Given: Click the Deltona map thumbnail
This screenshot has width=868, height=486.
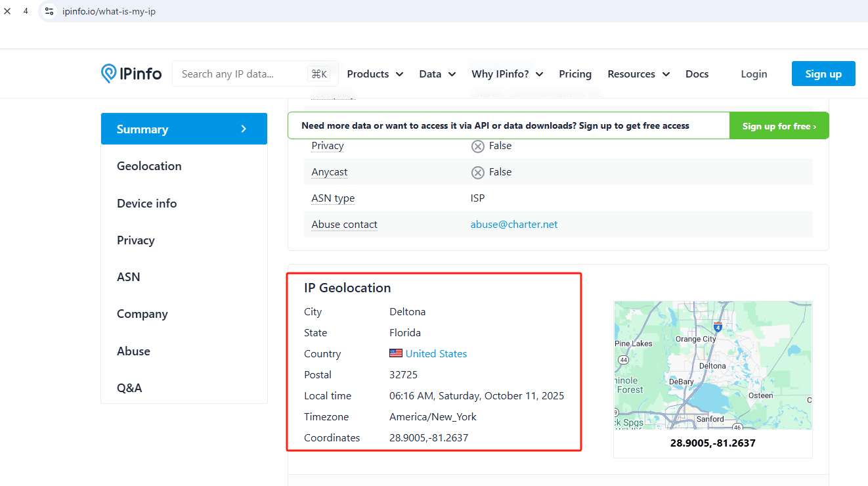Looking at the screenshot, I should 712,365.
